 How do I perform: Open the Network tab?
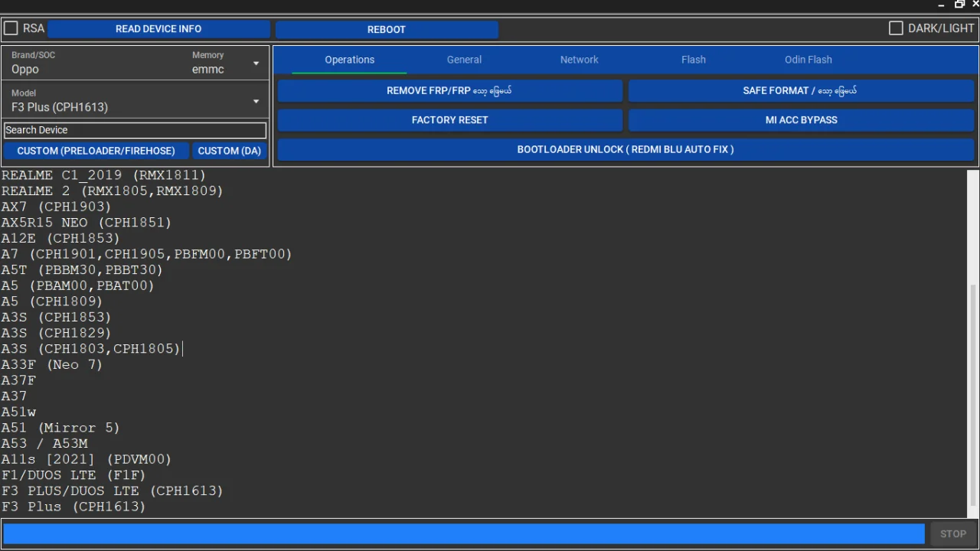[x=579, y=60]
